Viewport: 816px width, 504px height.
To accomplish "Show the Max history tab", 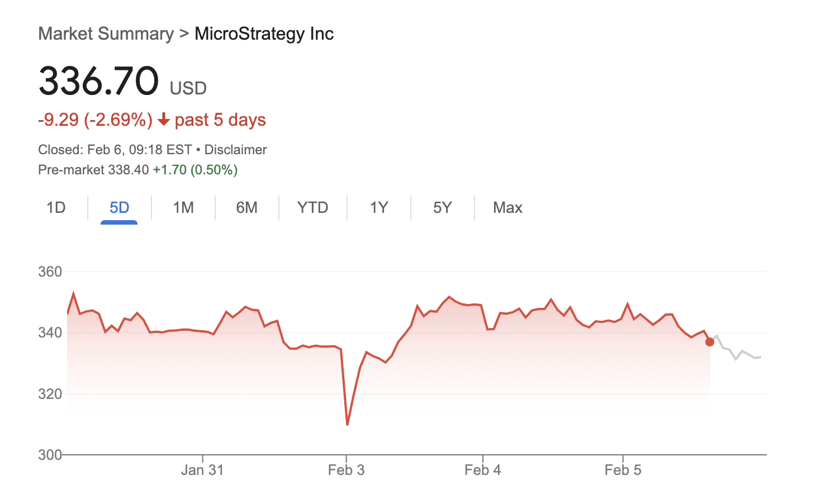I will pyautogui.click(x=507, y=208).
